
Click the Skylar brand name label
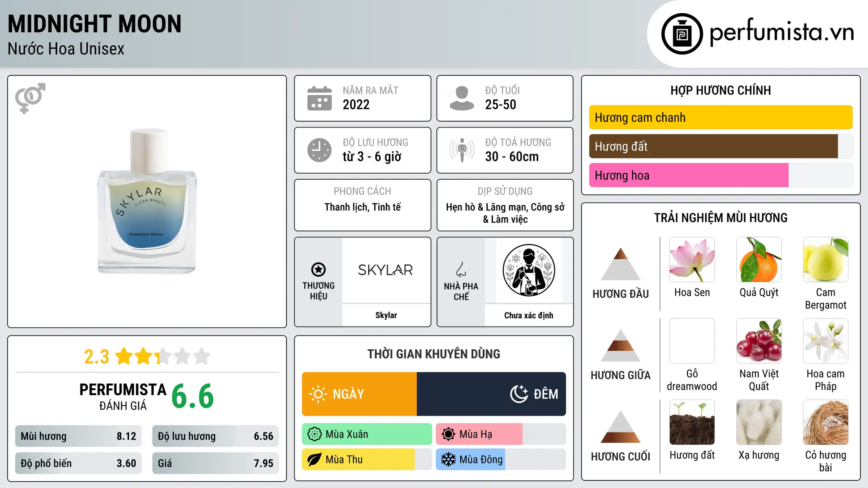386,315
